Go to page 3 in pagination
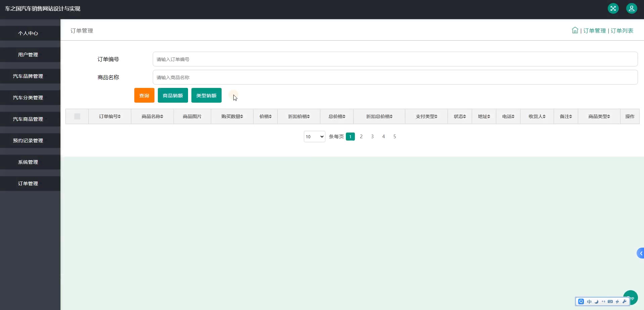 tap(372, 137)
